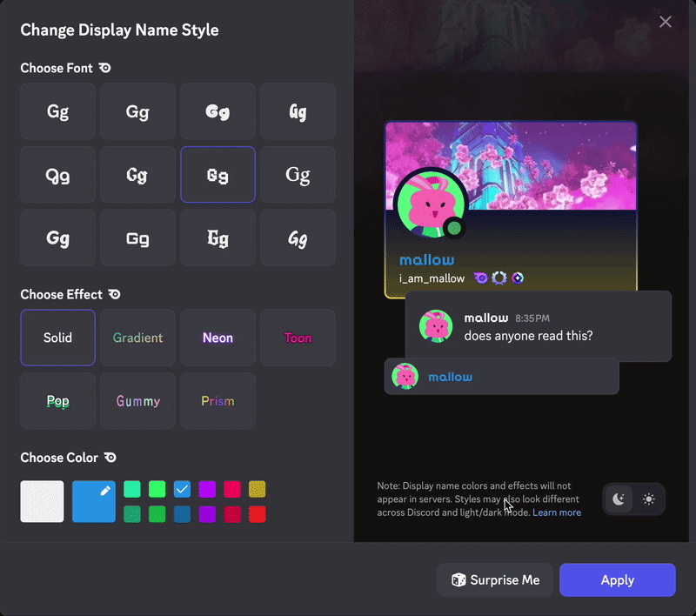
Task: Pick the Gummy effect
Action: point(137,401)
